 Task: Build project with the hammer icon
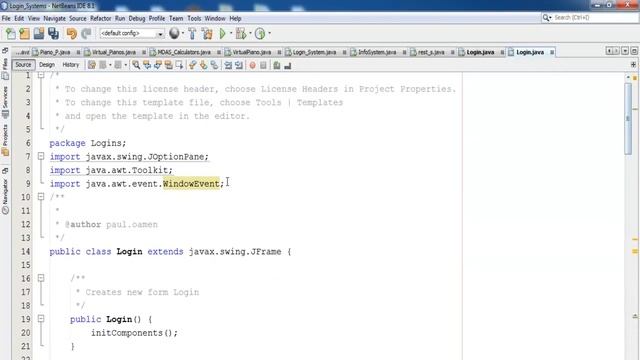(192, 34)
